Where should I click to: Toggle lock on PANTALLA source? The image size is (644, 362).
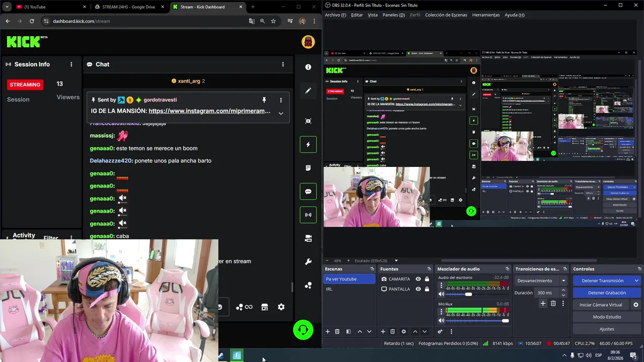(427, 289)
